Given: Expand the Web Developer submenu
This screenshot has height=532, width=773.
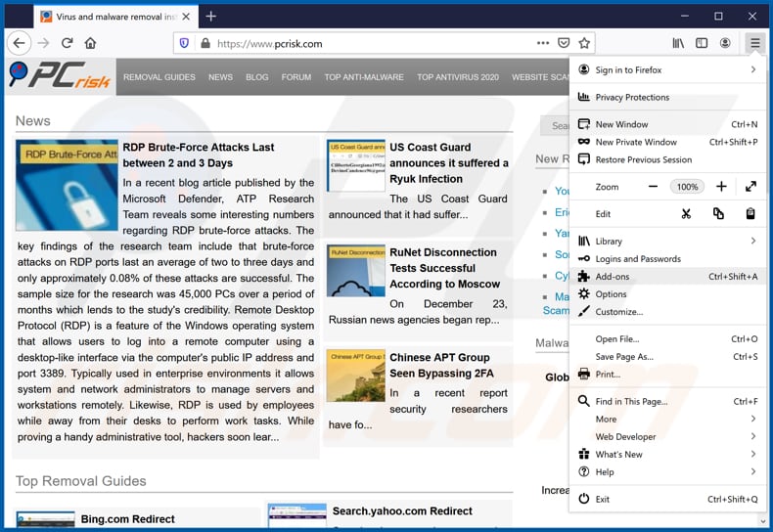Looking at the screenshot, I should tap(752, 436).
